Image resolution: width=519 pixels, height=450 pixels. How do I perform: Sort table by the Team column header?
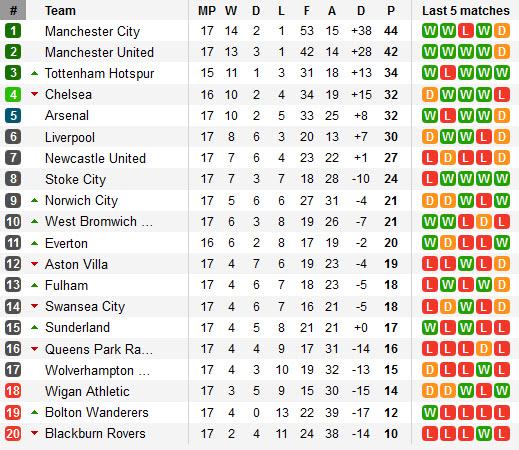60,11
